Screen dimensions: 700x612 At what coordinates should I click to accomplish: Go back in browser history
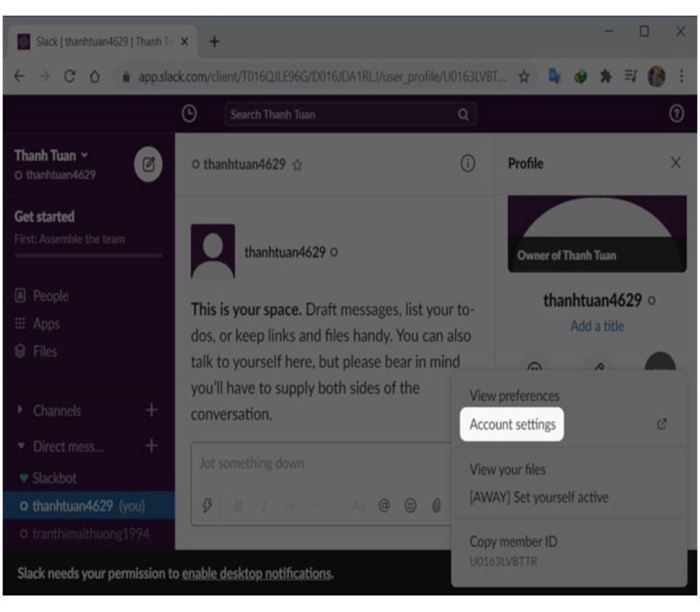19,76
